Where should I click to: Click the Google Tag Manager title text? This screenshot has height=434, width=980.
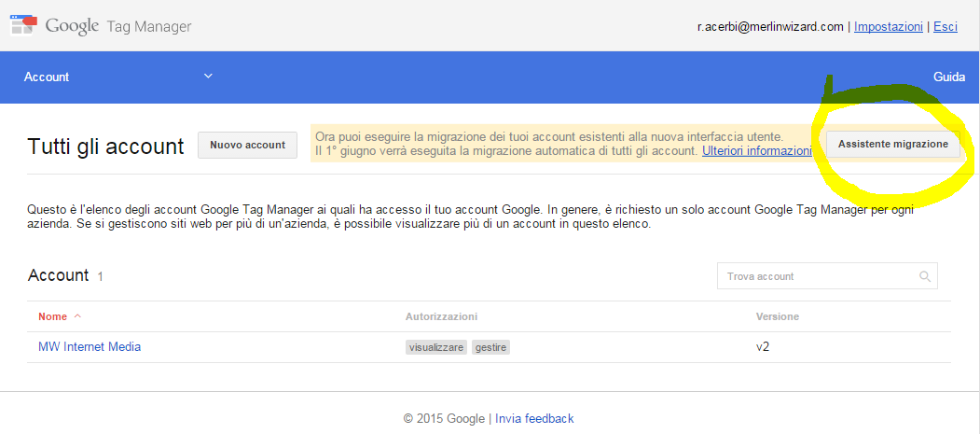[x=118, y=26]
